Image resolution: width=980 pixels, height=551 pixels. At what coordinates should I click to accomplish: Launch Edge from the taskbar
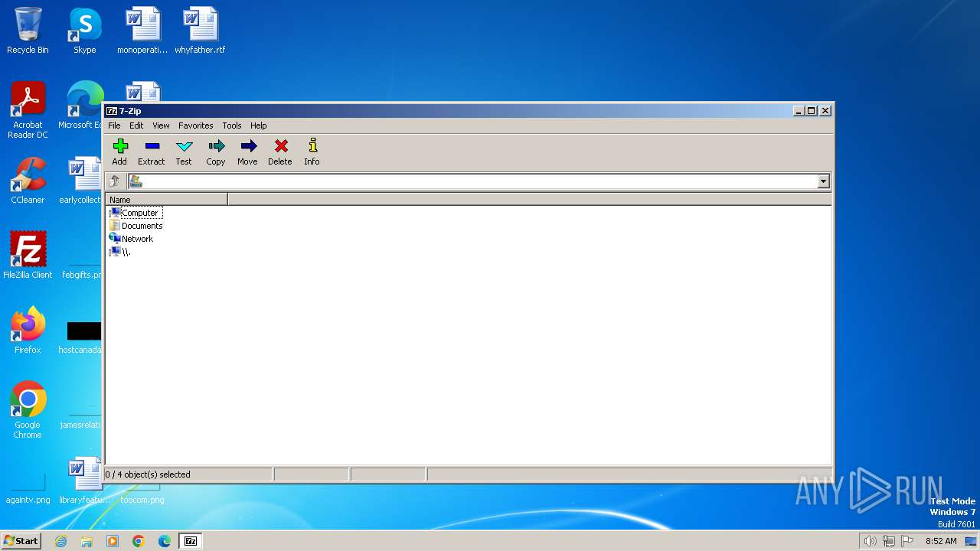[165, 541]
